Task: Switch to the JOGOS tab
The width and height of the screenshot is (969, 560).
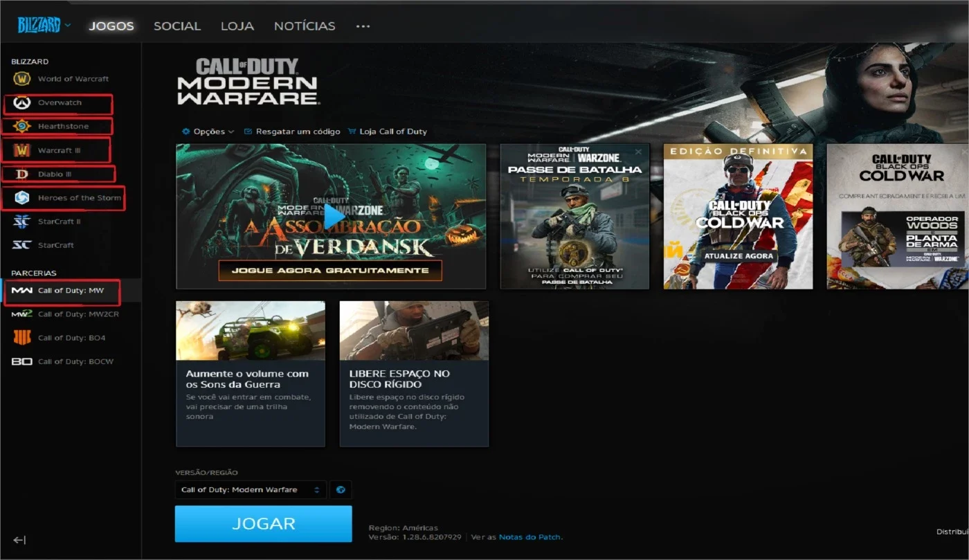Action: [111, 26]
